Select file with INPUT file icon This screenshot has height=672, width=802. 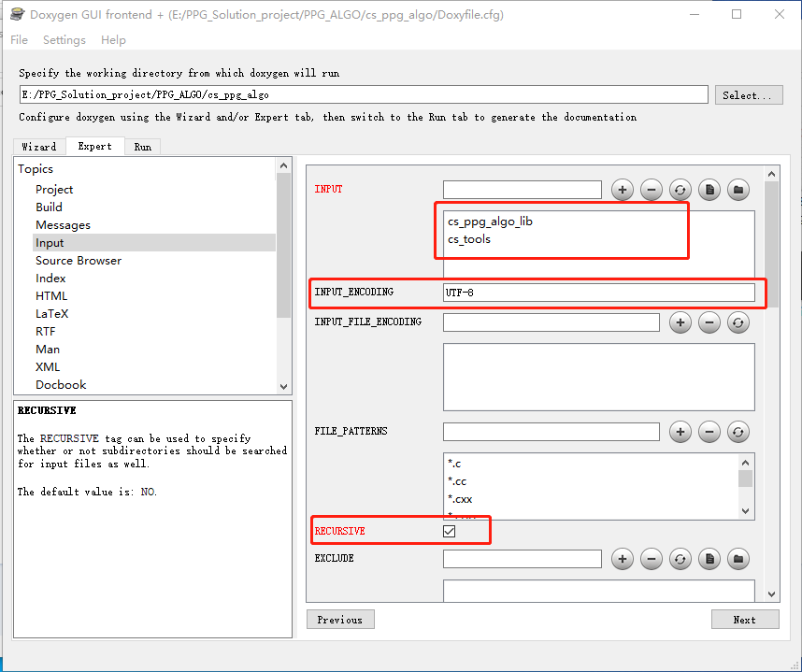709,190
